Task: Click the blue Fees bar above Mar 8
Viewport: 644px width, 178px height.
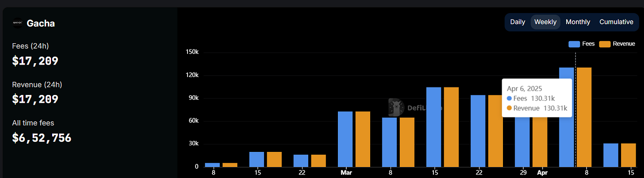Action: point(389,142)
